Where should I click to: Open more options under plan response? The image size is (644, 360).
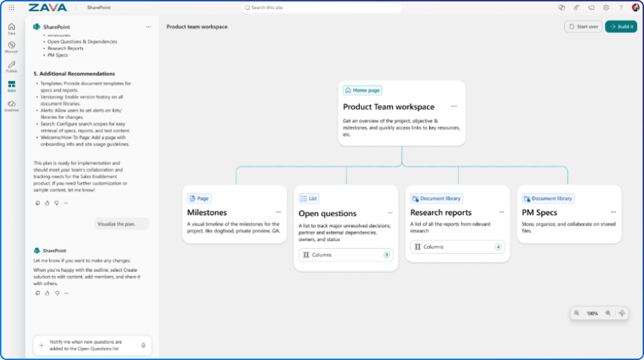pyautogui.click(x=66, y=203)
